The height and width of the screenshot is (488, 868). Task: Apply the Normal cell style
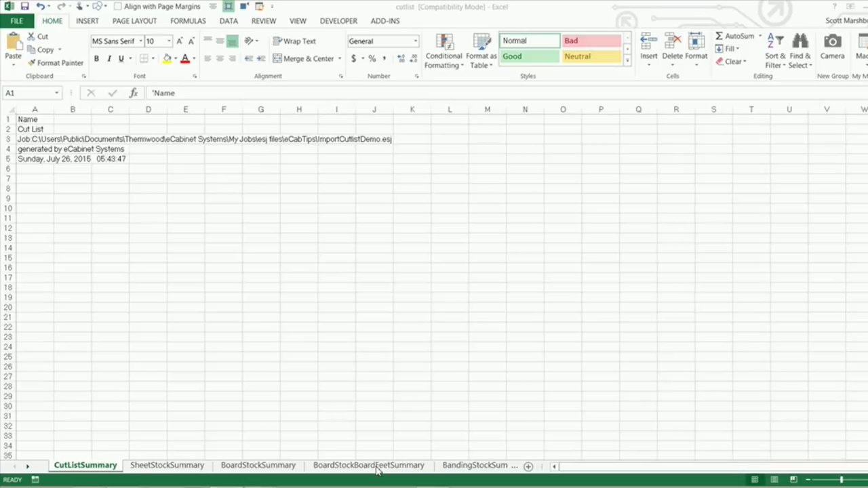tap(530, 41)
